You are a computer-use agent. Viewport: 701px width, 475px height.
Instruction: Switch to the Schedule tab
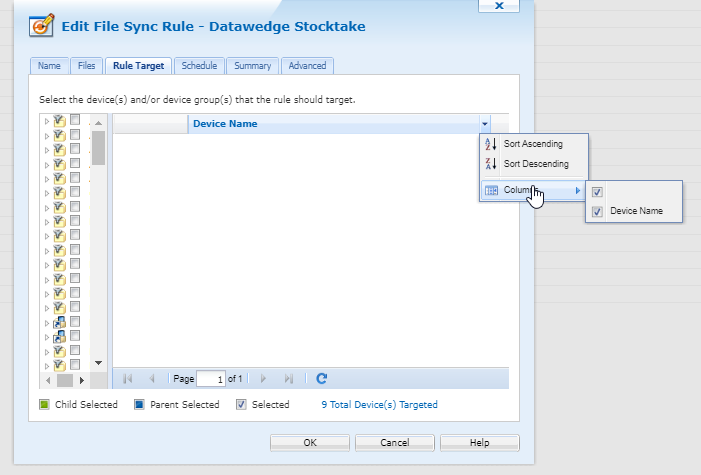199,66
